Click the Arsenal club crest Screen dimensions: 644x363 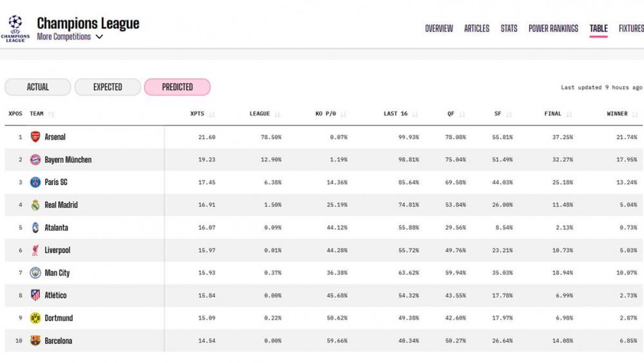point(35,137)
